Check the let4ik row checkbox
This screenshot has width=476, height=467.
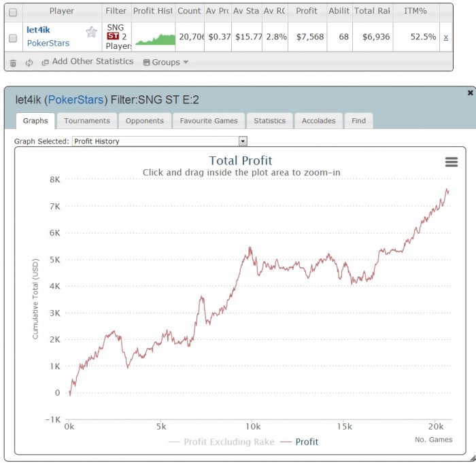tap(13, 38)
